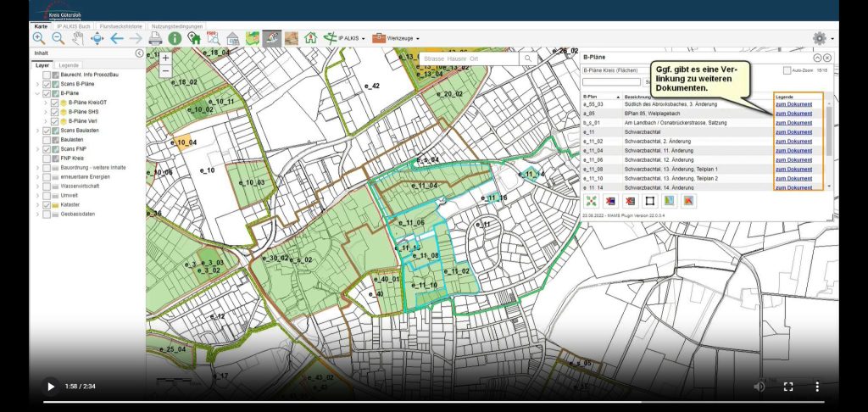
Task: Collapse the B-Pläne window with up arrow
Action: [817, 58]
